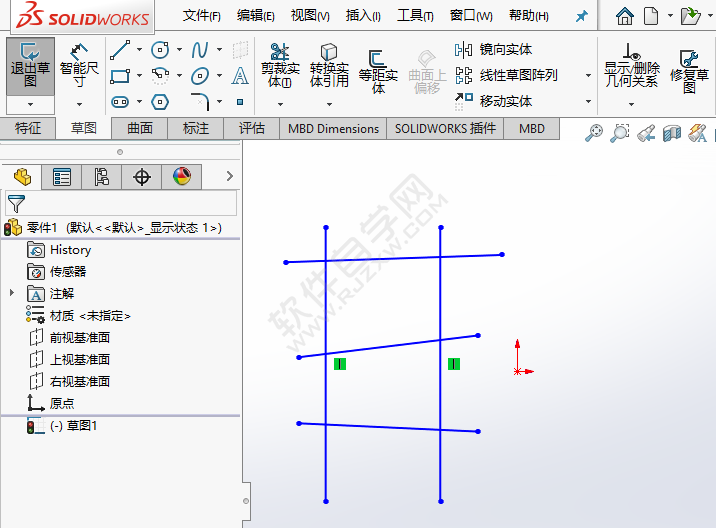Viewport: 716px width, 528px height.
Task: Select the Straight Slot tool
Action: pos(120,102)
